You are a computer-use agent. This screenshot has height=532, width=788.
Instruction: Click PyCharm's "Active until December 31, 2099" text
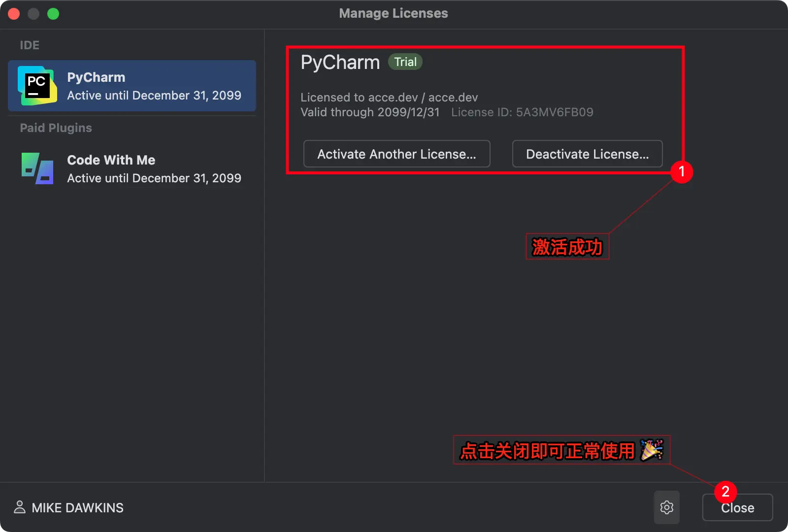(x=154, y=95)
